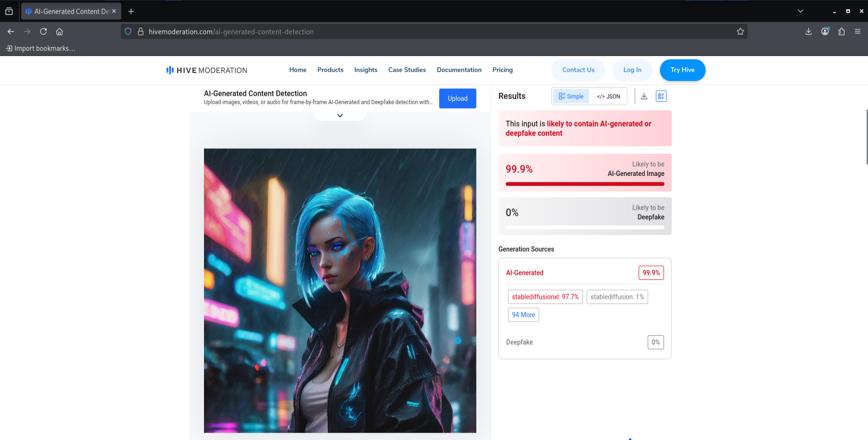Reload the current page

point(43,32)
